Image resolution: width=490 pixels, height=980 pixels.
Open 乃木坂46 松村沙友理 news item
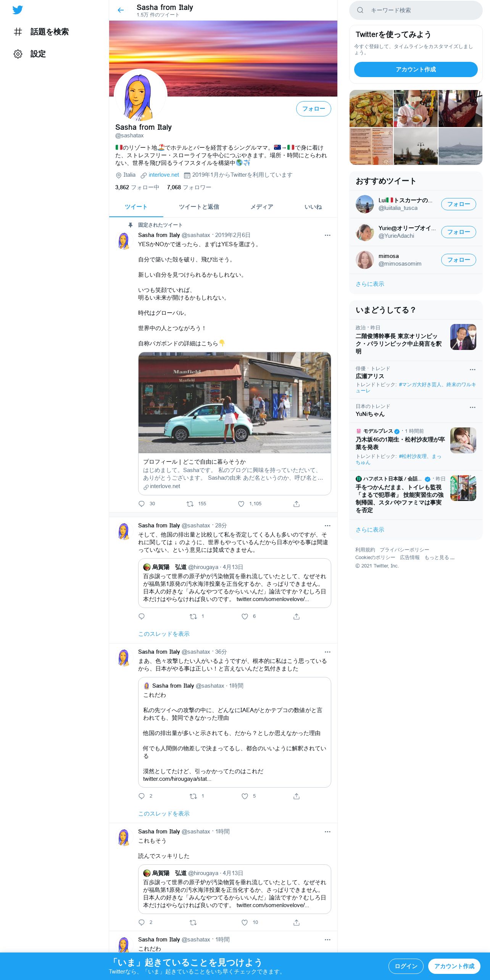(x=416, y=446)
